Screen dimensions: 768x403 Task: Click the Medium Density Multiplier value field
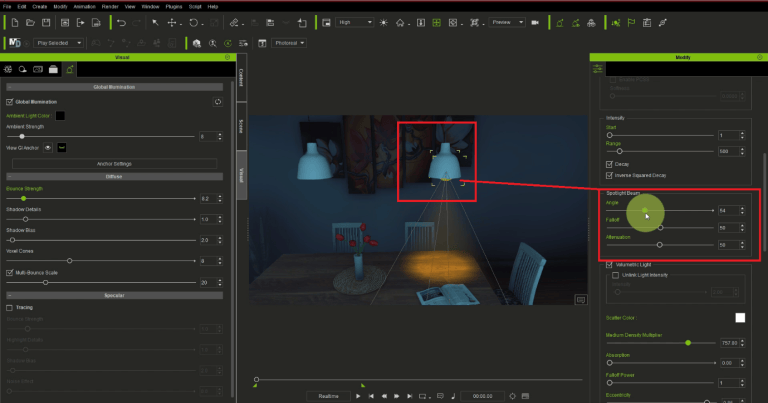[x=729, y=343]
